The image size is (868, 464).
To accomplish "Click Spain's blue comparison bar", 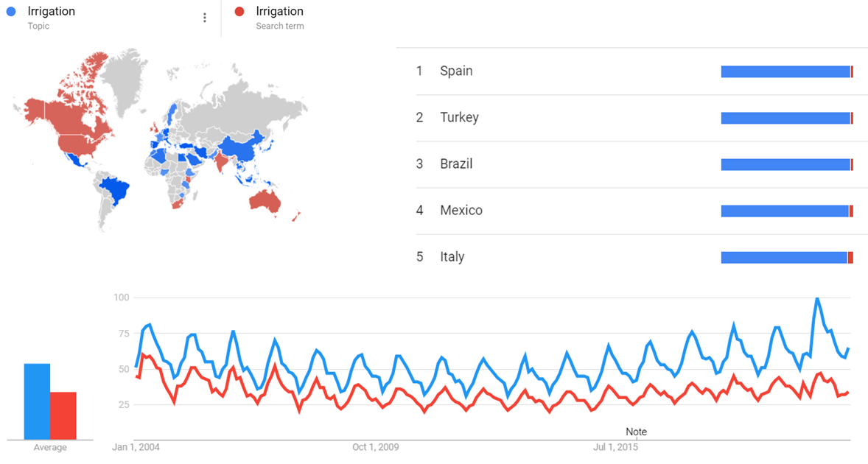I will pos(785,71).
